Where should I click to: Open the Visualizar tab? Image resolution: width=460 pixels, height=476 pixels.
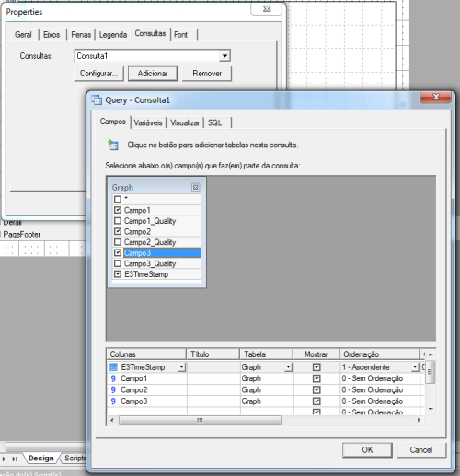(185, 122)
